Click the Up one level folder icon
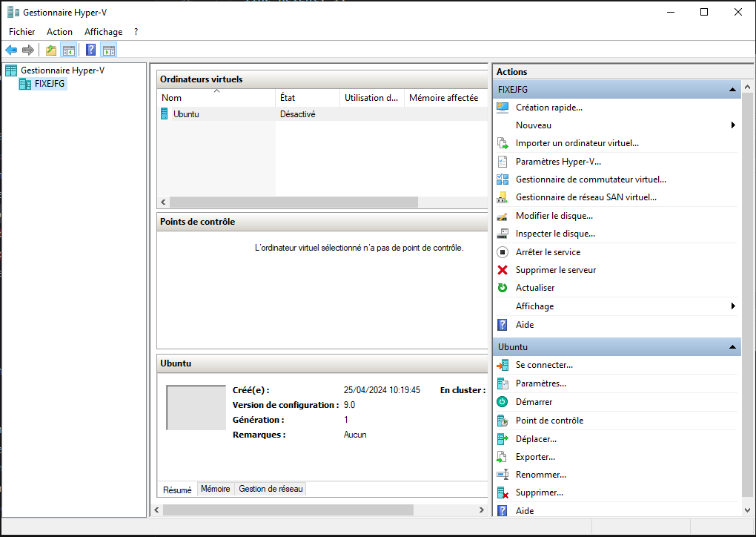Viewport: 756px width, 537px height. tap(50, 50)
